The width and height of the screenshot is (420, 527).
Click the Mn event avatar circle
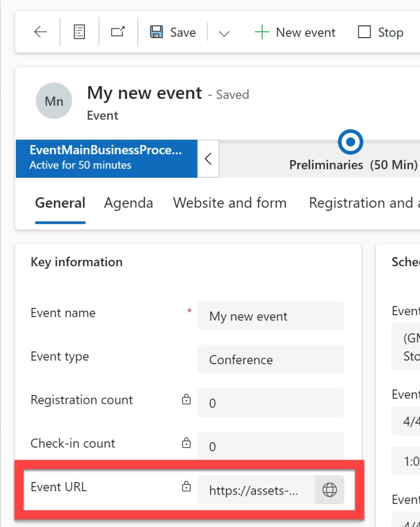coord(54,101)
